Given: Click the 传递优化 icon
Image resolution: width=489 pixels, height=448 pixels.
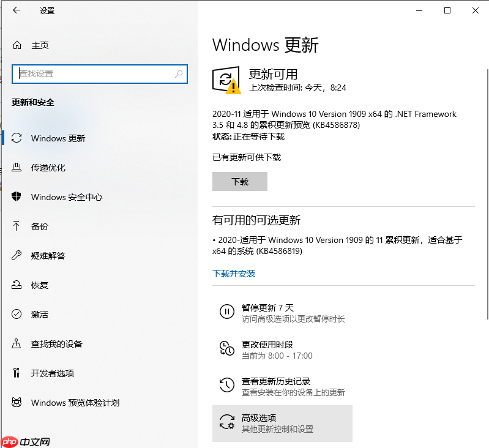Looking at the screenshot, I should pyautogui.click(x=17, y=168).
